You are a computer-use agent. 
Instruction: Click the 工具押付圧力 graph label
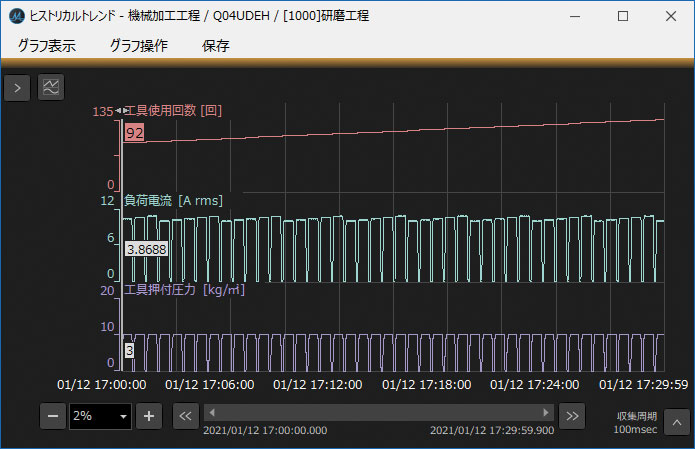(184, 290)
